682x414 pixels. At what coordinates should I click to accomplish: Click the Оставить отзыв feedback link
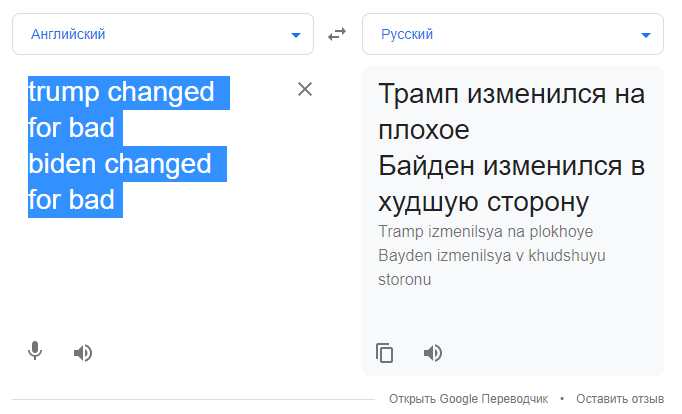[x=620, y=399]
